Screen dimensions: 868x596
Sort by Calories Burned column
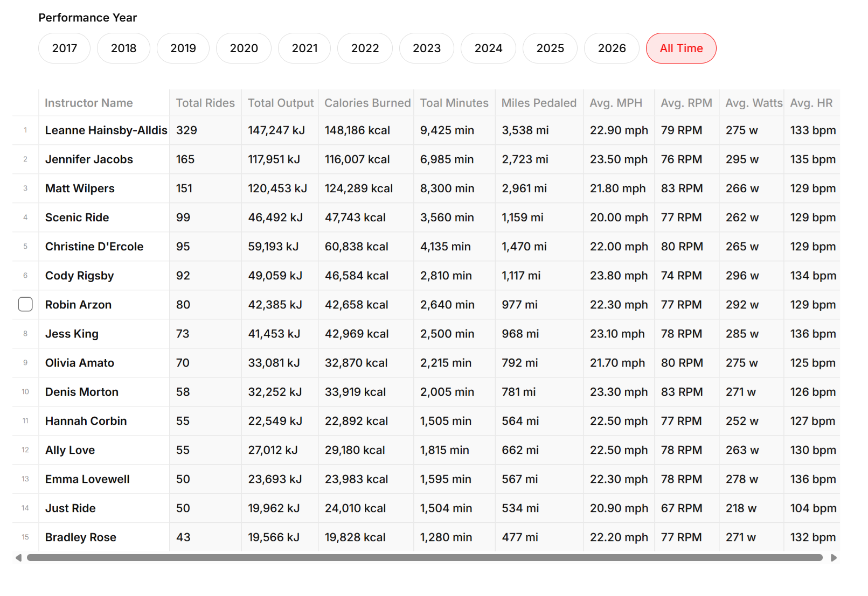coord(367,103)
